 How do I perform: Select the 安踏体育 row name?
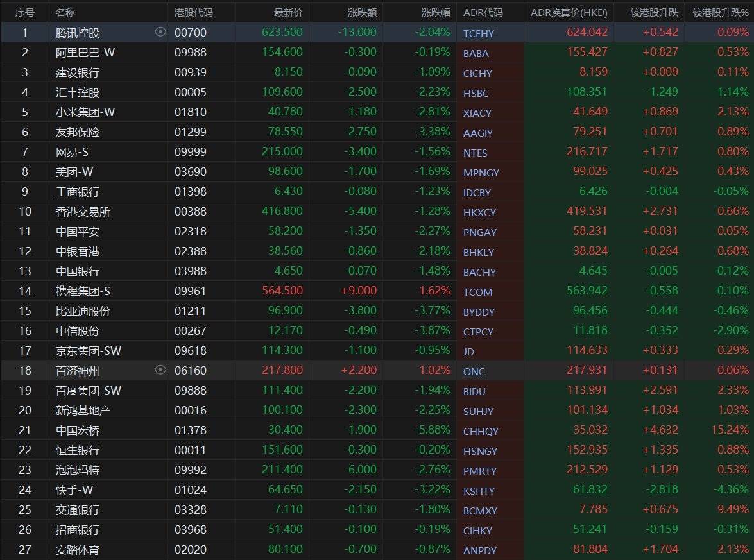tap(78, 550)
